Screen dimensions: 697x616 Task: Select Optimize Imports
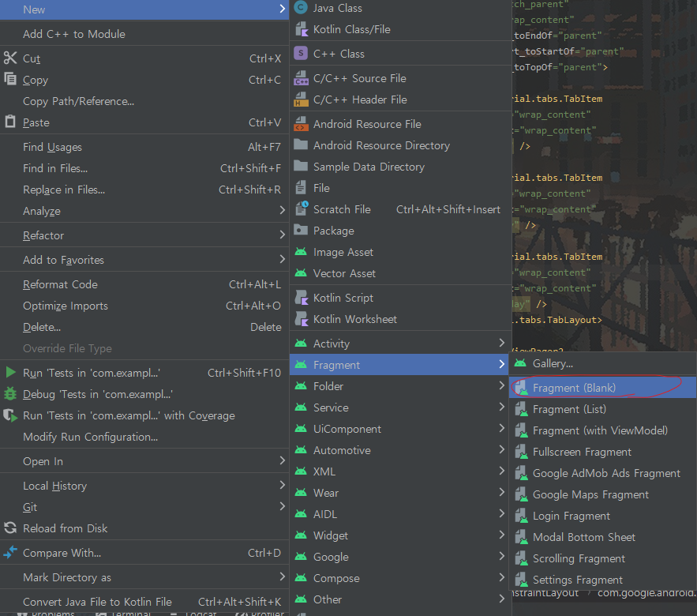(144, 306)
